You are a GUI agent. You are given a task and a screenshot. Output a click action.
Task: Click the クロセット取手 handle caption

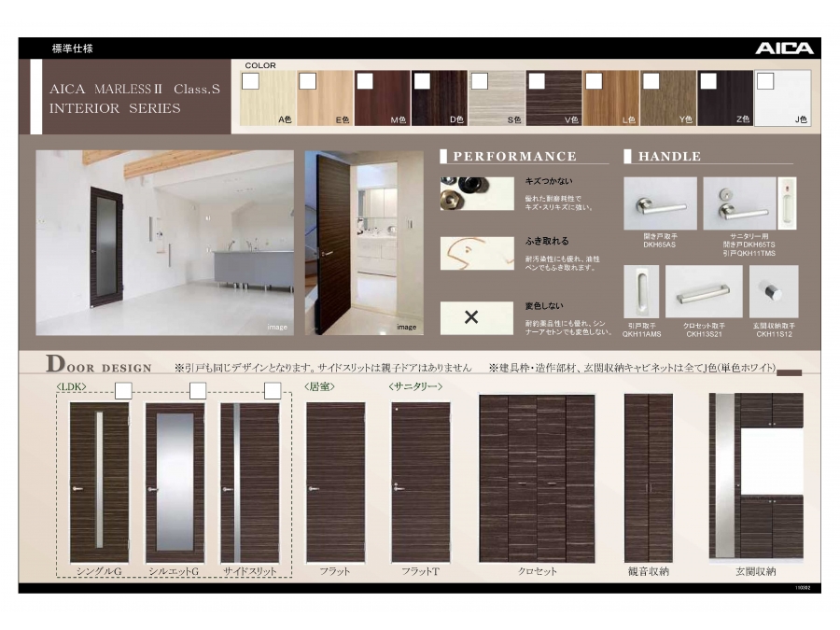(704, 326)
